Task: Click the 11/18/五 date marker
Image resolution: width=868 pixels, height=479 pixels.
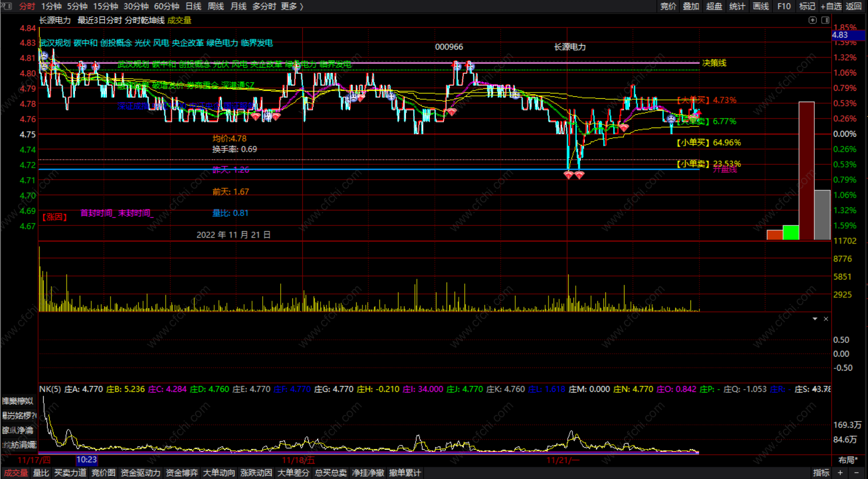Action: (298, 460)
